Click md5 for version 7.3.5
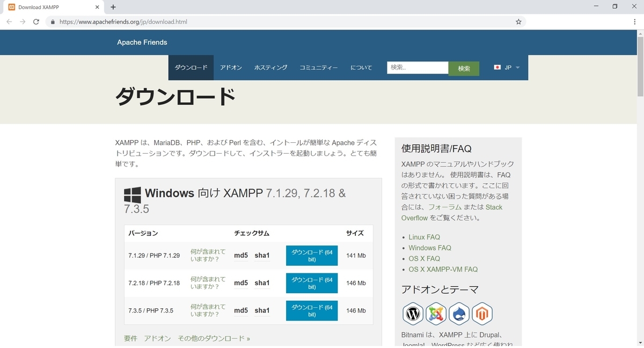 tap(241, 310)
